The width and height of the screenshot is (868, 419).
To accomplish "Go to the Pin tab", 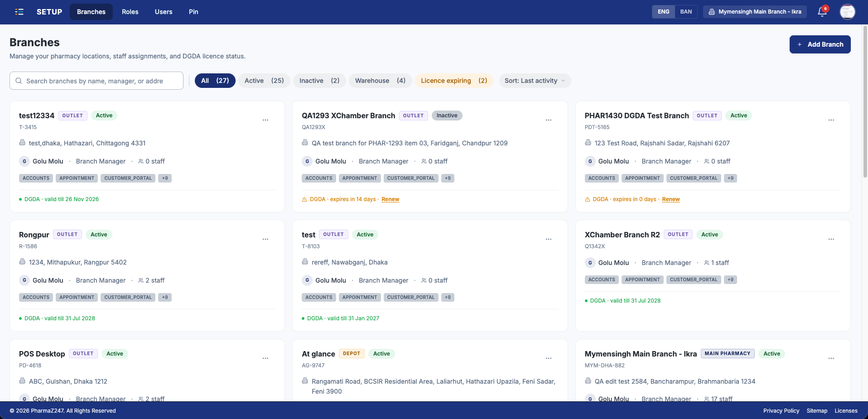I will [193, 12].
